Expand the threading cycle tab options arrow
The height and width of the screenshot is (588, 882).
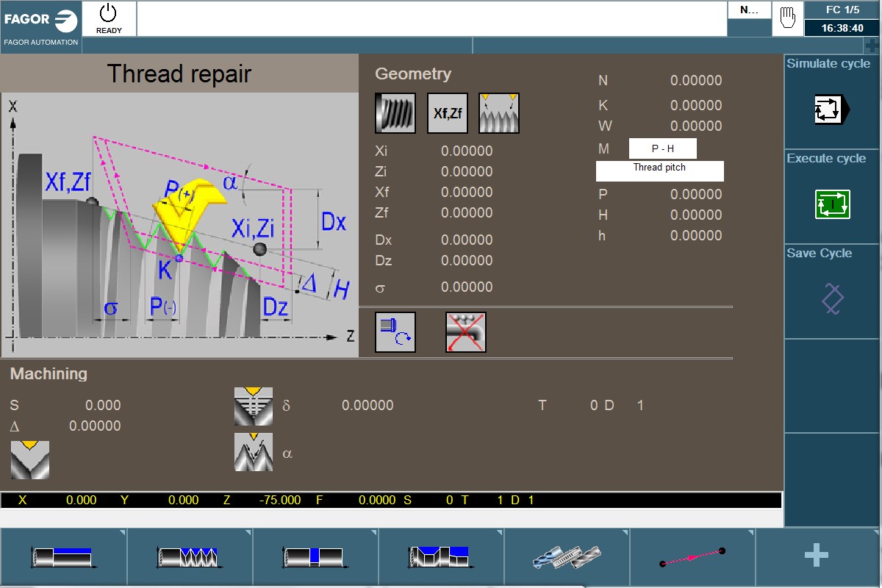point(248,531)
